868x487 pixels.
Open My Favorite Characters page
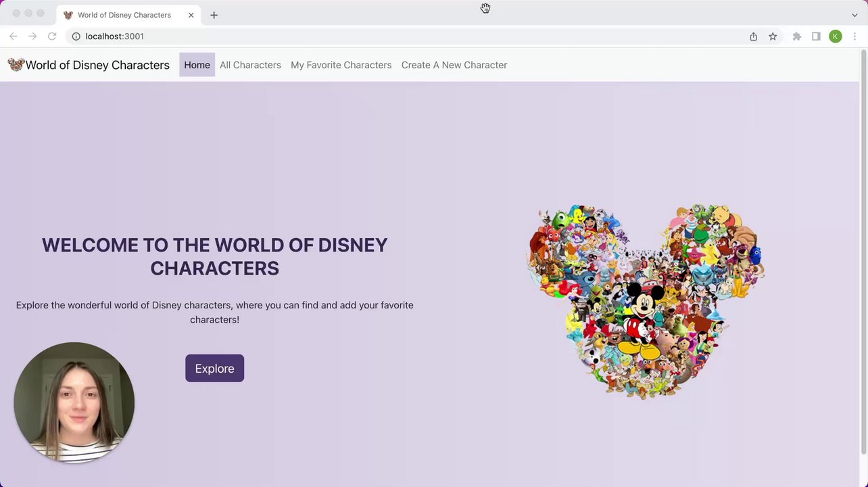coord(341,65)
